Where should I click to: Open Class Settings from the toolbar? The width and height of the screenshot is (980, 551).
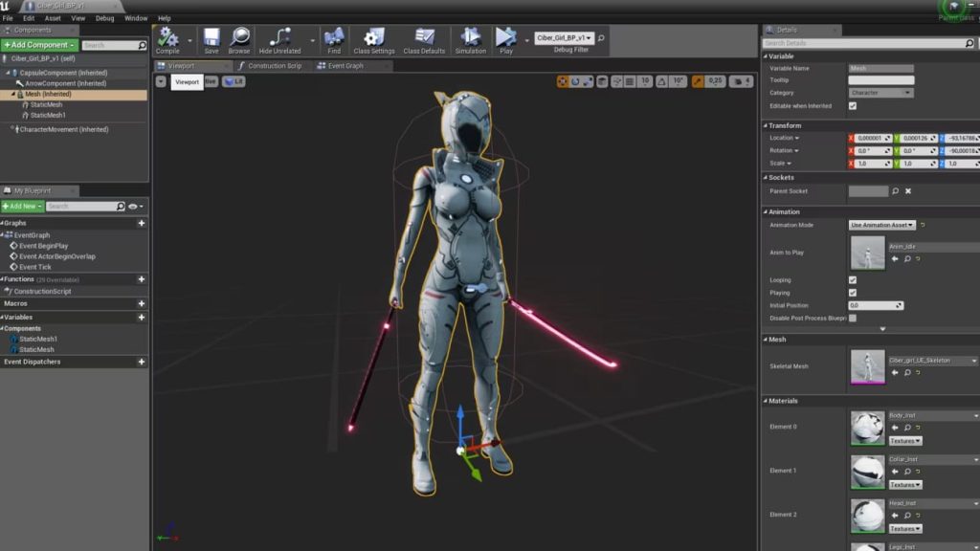[373, 38]
